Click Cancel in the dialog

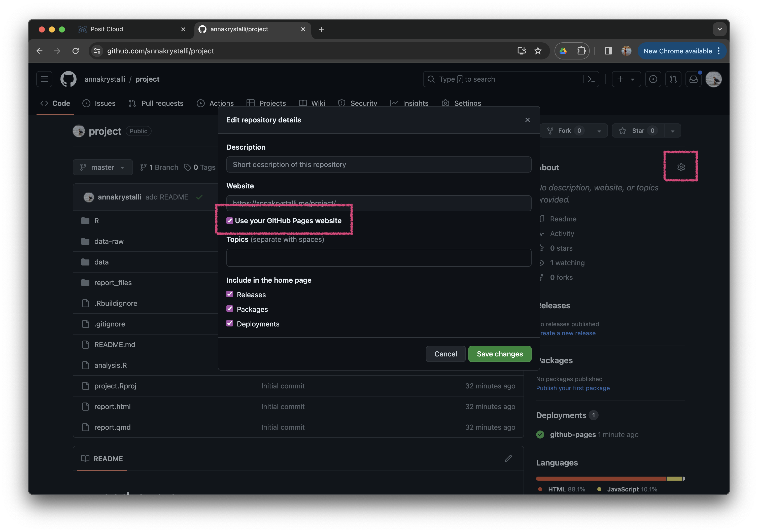pos(445,354)
